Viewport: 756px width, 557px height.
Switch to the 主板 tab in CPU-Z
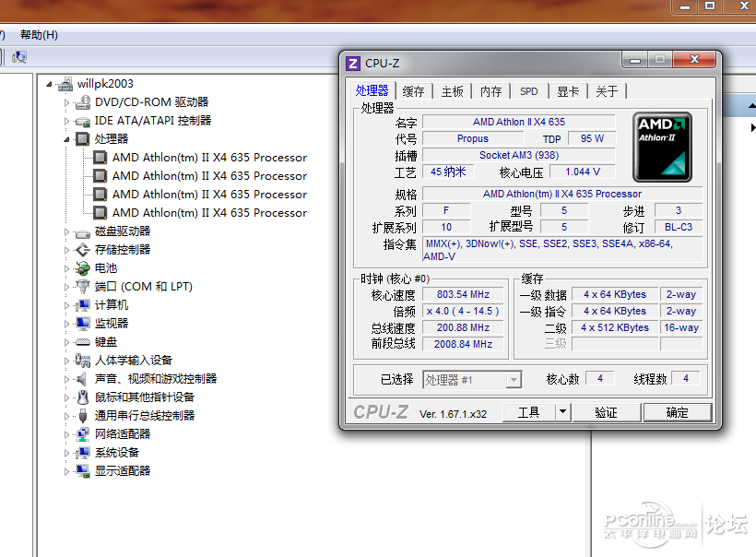click(x=452, y=91)
